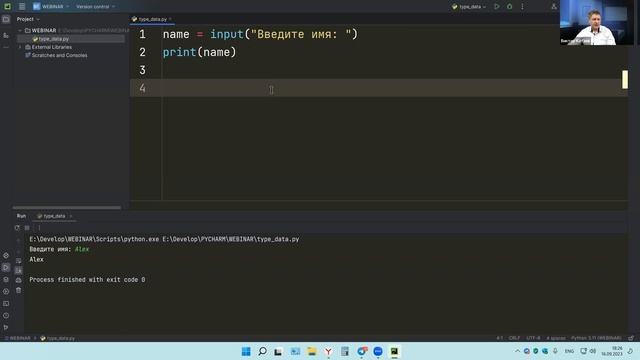
Task: Select External Libraries in project tree
Action: click(x=51, y=47)
